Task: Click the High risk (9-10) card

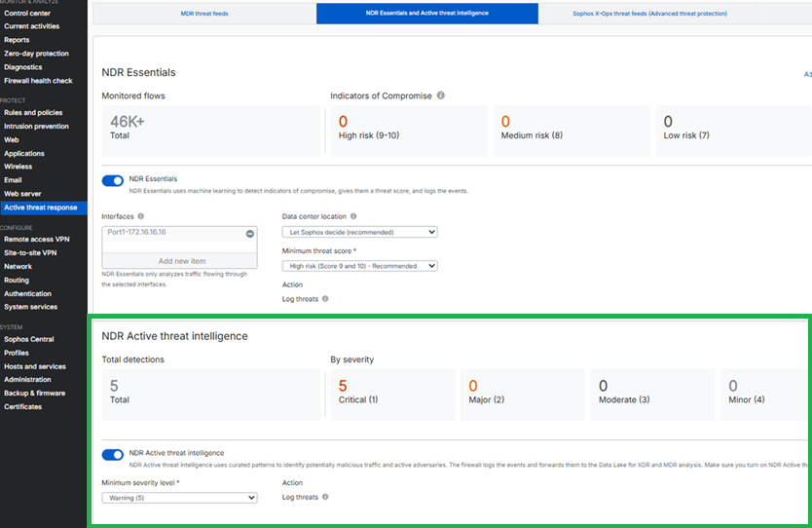Action: [405, 129]
